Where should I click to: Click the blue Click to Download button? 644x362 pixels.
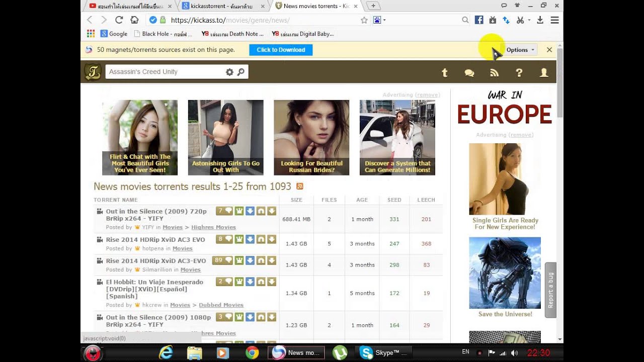tap(281, 50)
